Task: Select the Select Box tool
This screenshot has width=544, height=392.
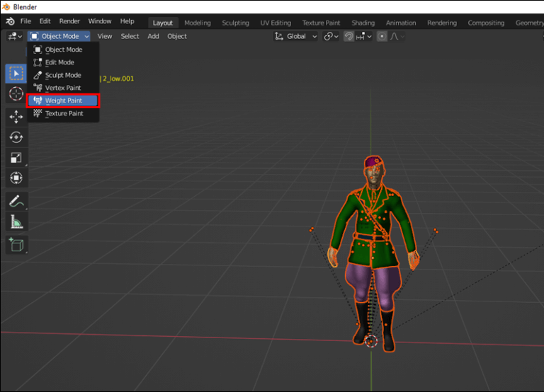Action: click(x=16, y=74)
